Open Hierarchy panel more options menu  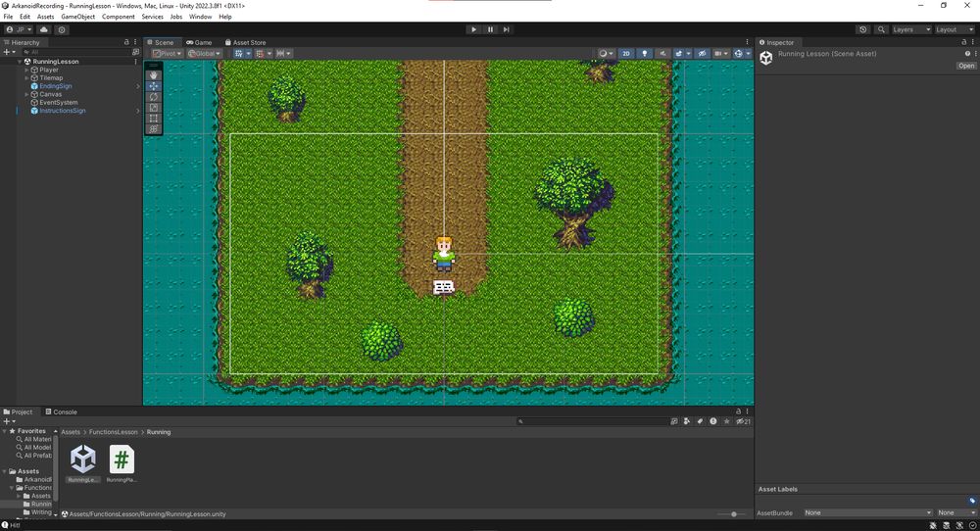[135, 42]
